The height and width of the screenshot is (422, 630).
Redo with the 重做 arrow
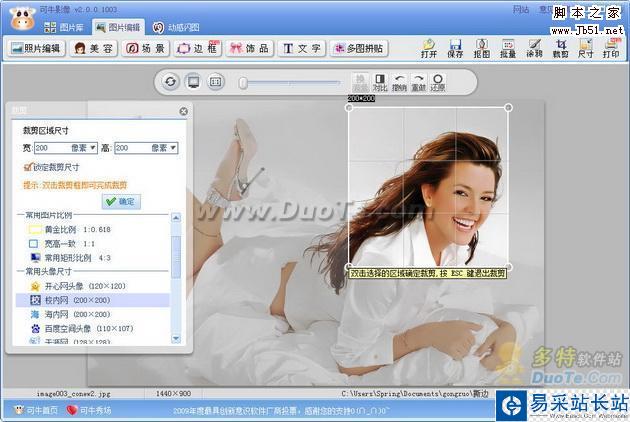coord(418,82)
